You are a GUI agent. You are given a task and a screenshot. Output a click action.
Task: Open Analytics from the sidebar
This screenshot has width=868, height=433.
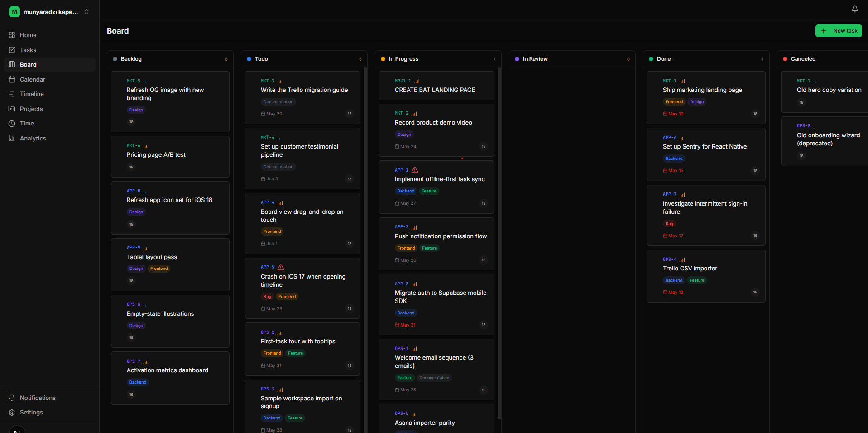[x=50, y=138]
